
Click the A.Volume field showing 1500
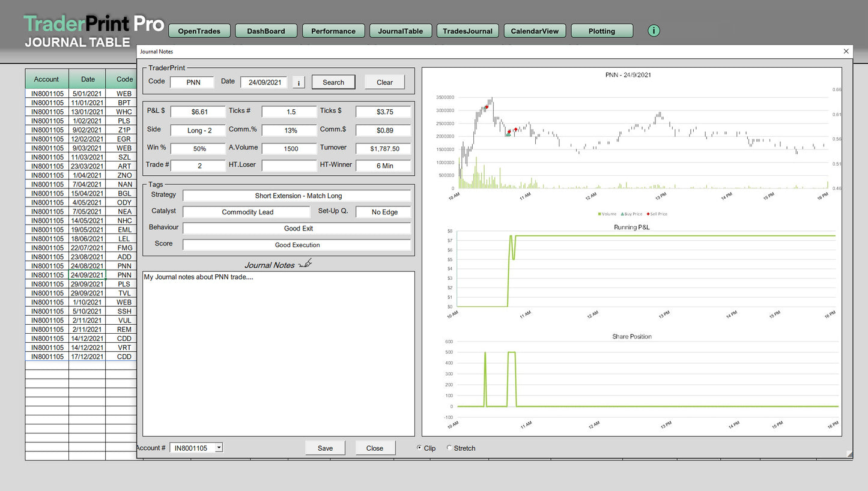[290, 148]
